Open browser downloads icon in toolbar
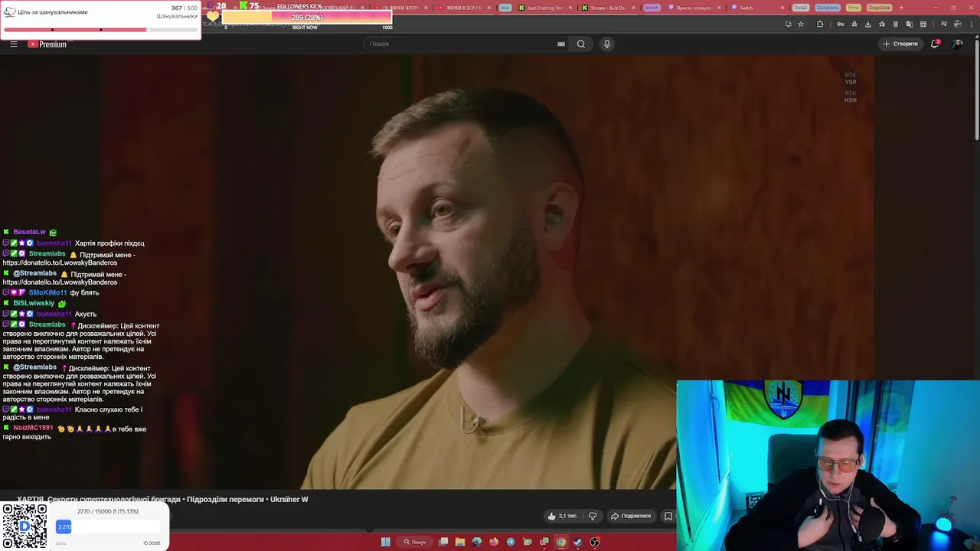Screen dimensions: 980x551 (868, 24)
